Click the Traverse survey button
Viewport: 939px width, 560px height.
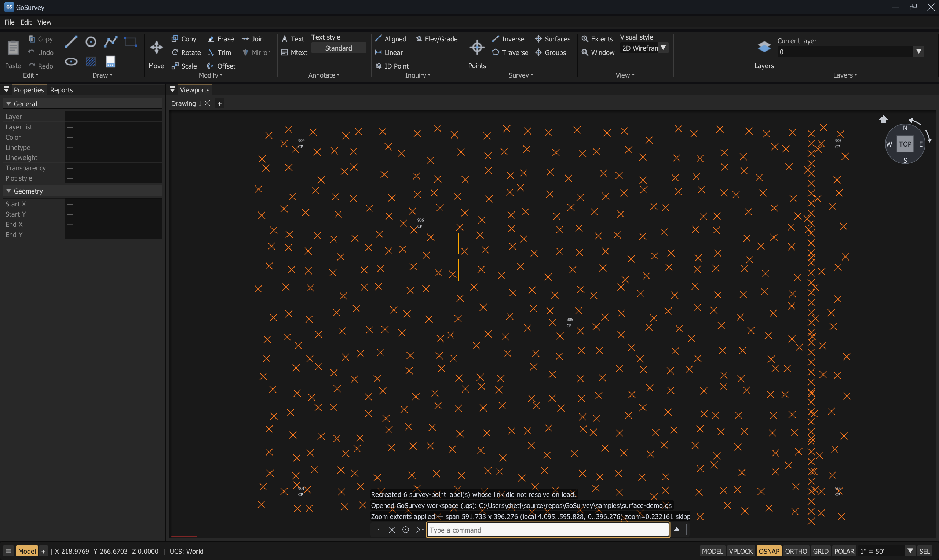[x=510, y=52]
